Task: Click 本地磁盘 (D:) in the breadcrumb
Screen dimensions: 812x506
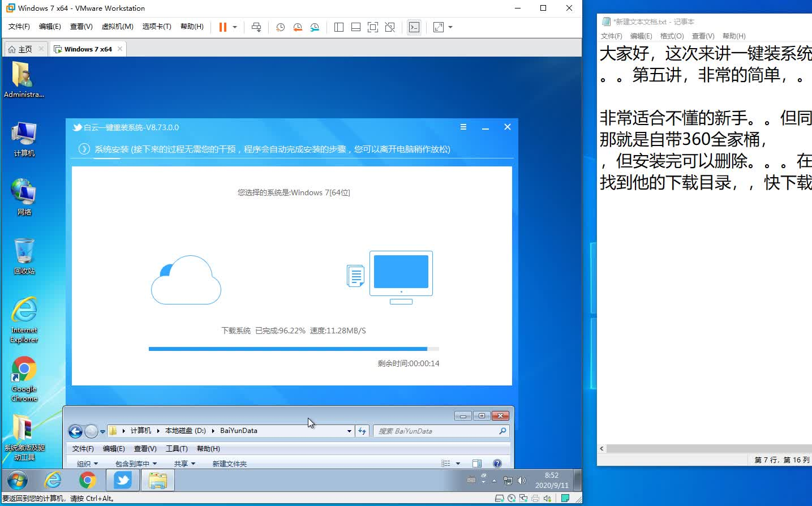Action: (x=185, y=431)
